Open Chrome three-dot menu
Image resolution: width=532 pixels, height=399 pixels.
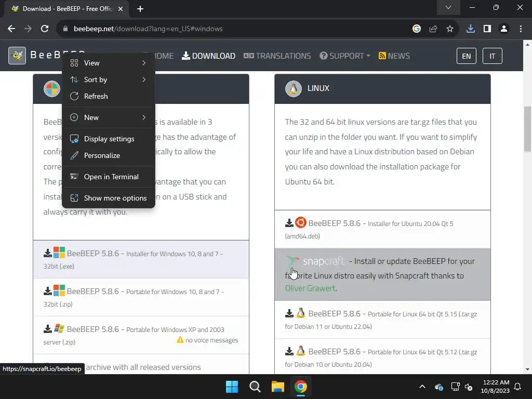[521, 29]
